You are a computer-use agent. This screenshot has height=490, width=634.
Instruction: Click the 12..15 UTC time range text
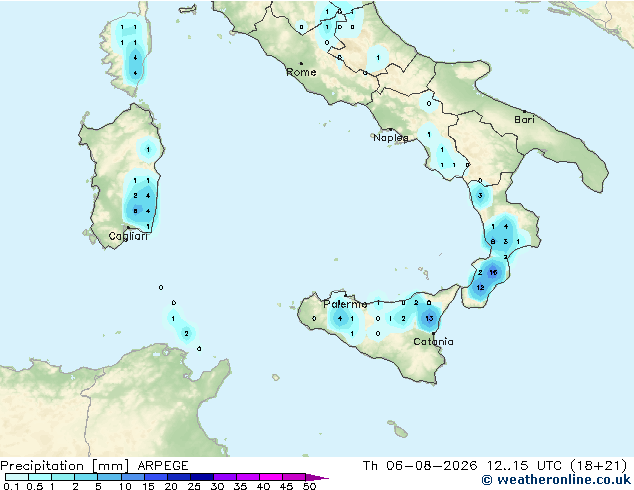[x=524, y=466]
